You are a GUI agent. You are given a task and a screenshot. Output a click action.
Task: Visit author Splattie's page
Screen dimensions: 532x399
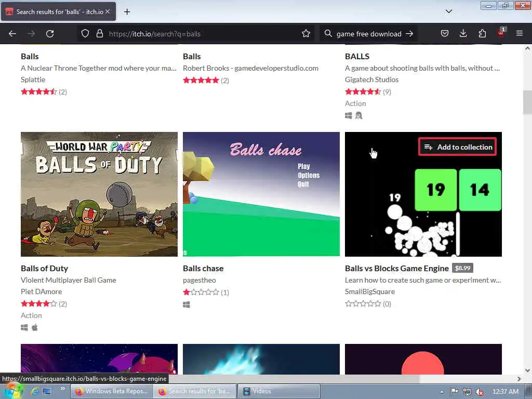coord(33,79)
